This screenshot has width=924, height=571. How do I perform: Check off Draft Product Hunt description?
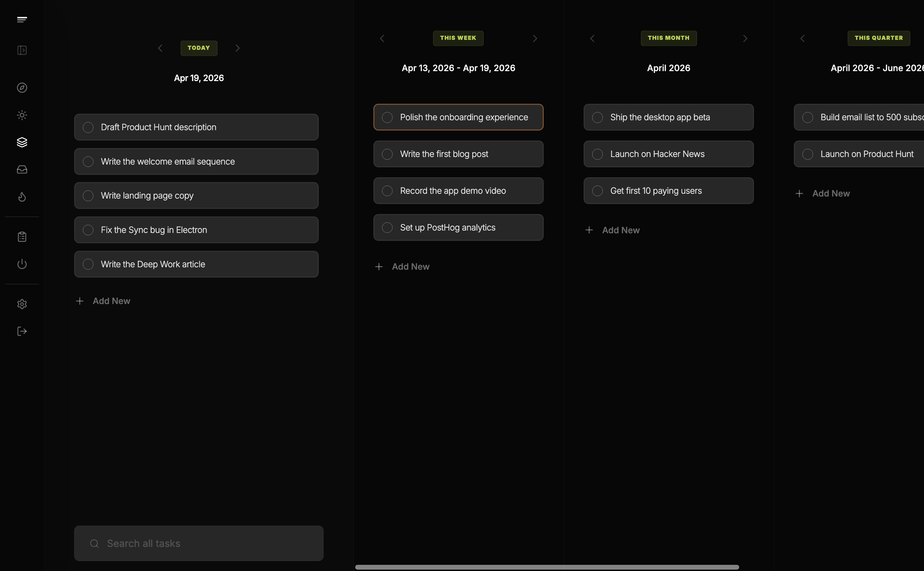pyautogui.click(x=88, y=127)
